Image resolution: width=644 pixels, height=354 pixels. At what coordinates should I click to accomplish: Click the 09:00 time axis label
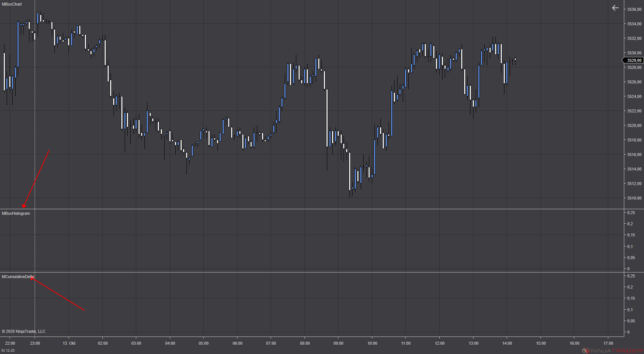[338, 343]
